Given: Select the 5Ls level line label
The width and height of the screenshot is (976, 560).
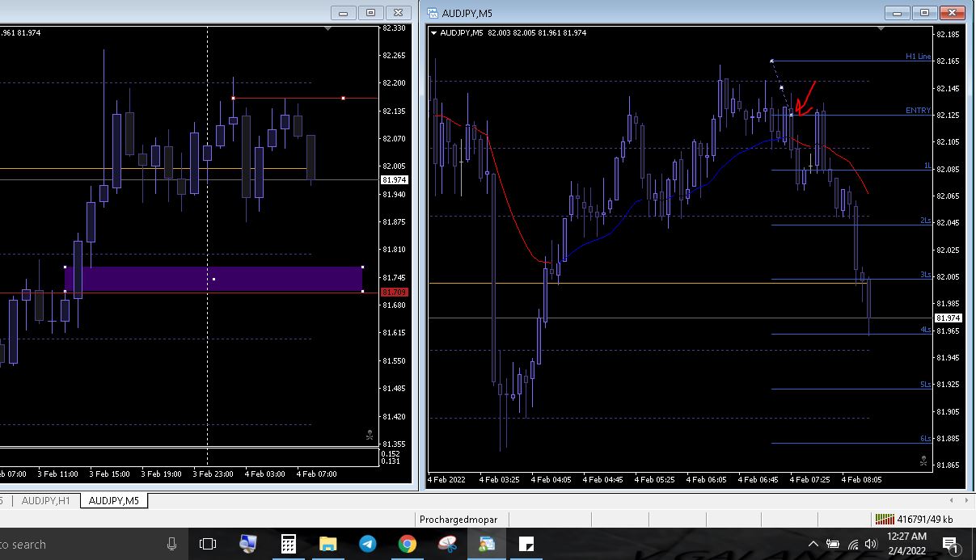Looking at the screenshot, I should 925,385.
